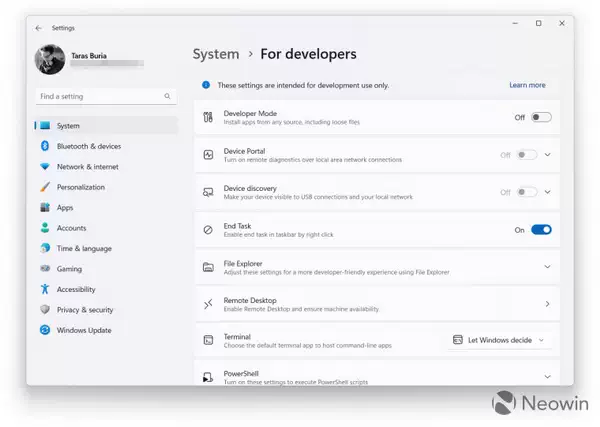The width and height of the screenshot is (600, 427).
Task: Expand the PowerShell section
Action: (x=548, y=377)
